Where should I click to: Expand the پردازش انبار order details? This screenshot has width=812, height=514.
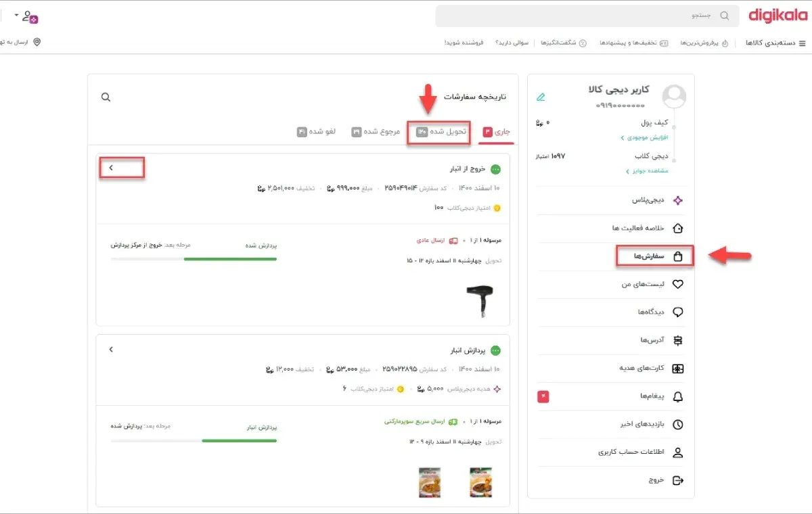pos(110,350)
